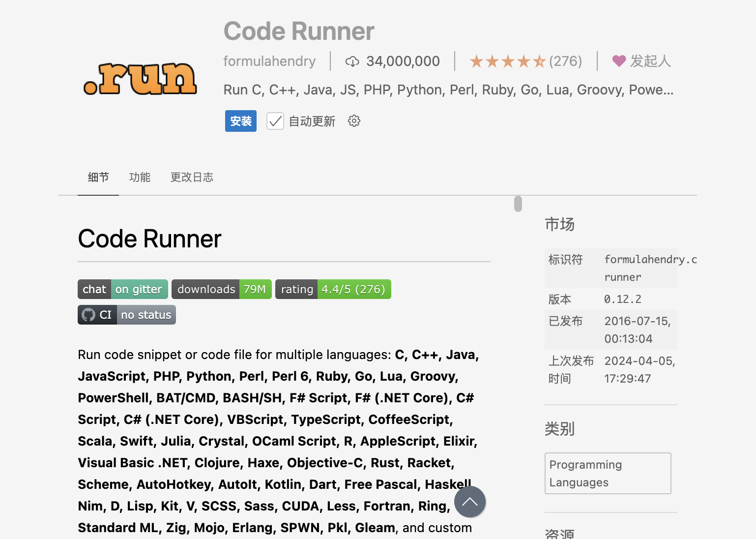Image resolution: width=756 pixels, height=539 pixels.
Task: Open the formulahendry publisher link
Action: coord(269,61)
